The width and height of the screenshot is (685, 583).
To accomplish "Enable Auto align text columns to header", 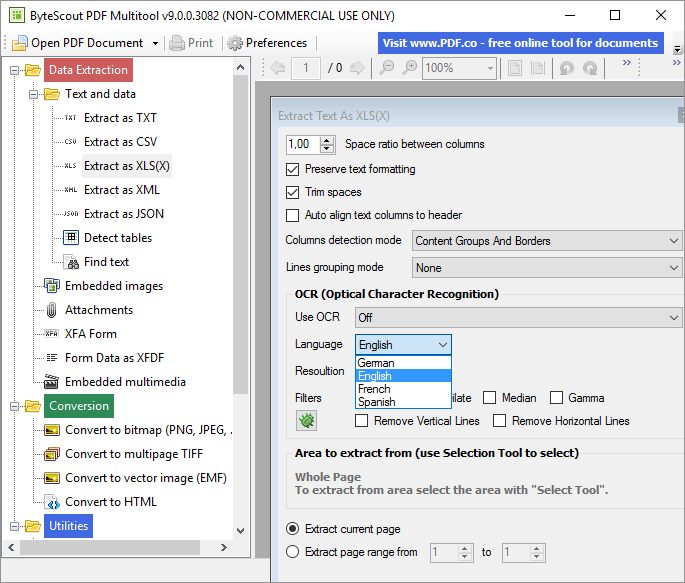I will [292, 215].
